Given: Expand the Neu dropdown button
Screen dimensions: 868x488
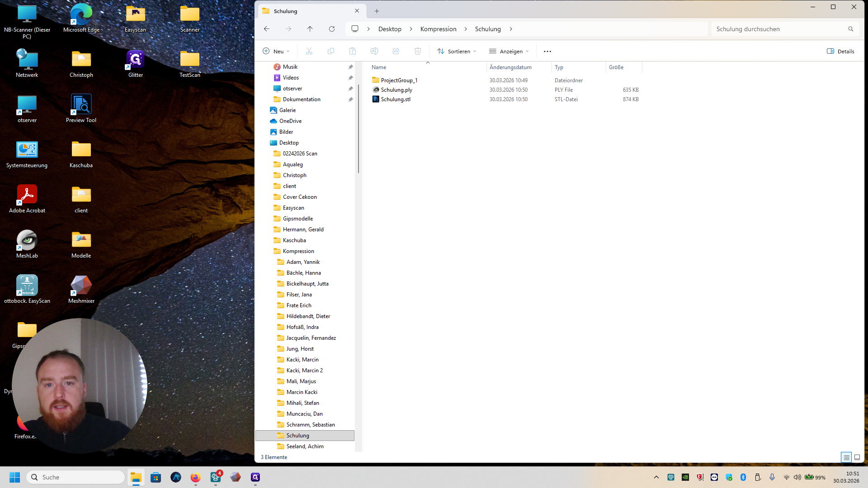Looking at the screenshot, I should (x=276, y=51).
